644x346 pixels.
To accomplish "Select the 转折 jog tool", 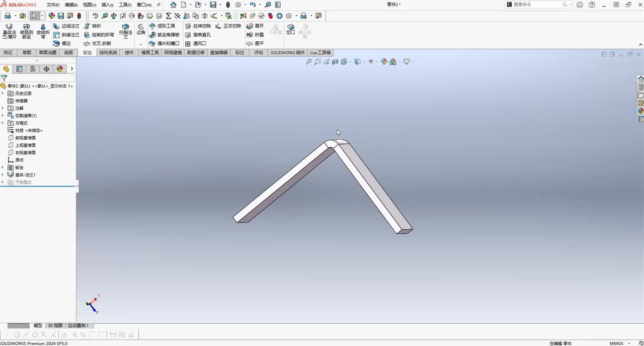I will (x=92, y=26).
